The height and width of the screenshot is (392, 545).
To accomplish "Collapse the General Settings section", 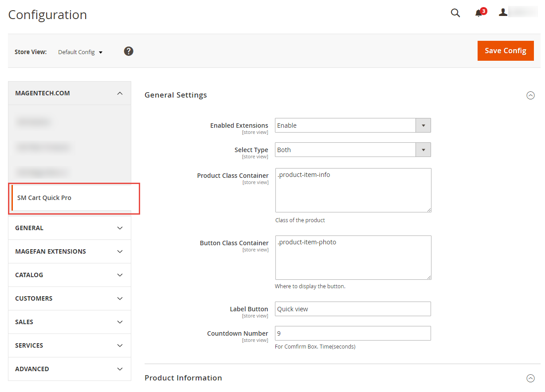I will click(530, 95).
